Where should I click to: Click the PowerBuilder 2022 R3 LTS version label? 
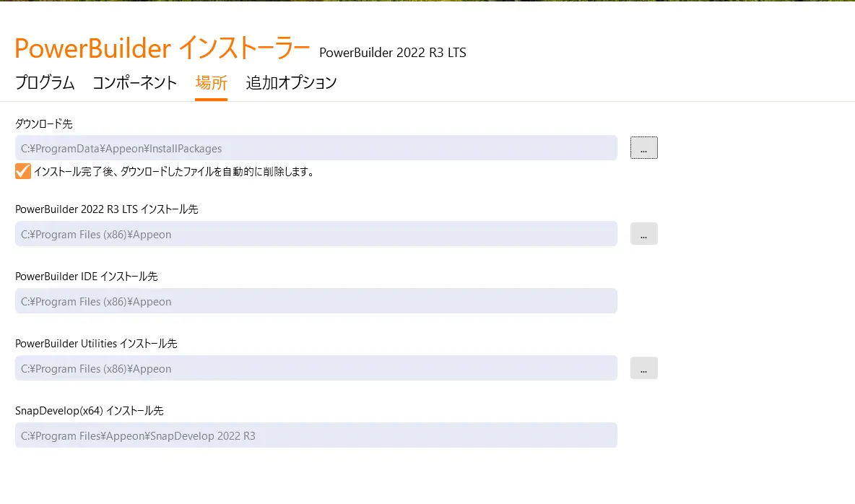[392, 53]
